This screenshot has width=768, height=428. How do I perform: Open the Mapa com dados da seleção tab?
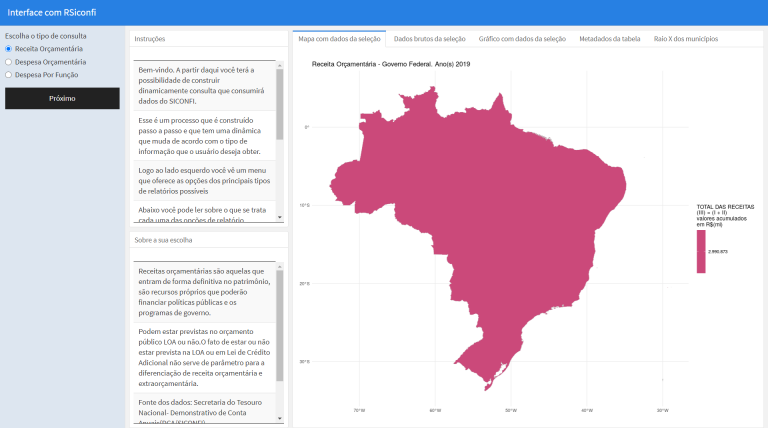click(x=339, y=39)
